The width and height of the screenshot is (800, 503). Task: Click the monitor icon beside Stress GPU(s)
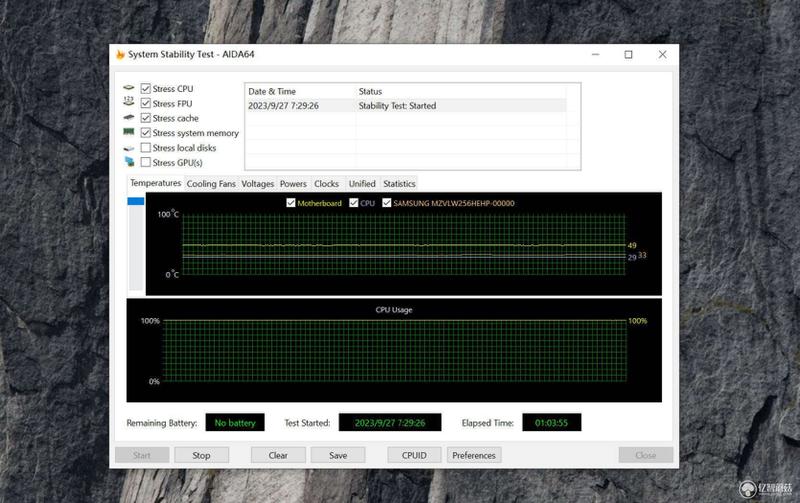130,162
